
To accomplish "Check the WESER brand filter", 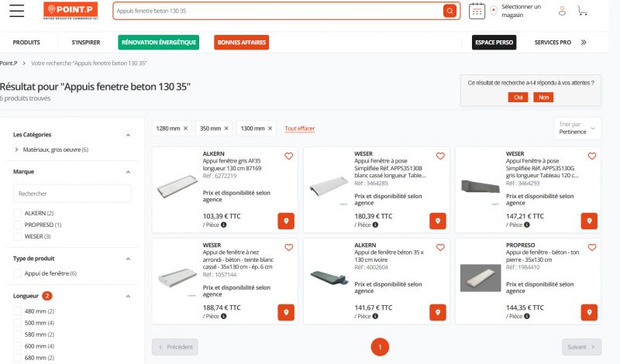I will pos(18,236).
